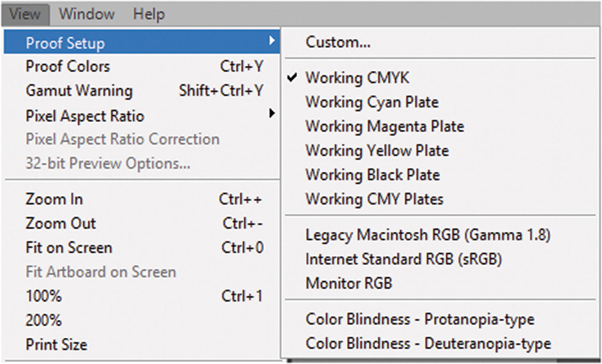Viewport: 602px width, 364px height.
Task: Choose Internet Standard RGB (sRGB)
Action: click(403, 259)
